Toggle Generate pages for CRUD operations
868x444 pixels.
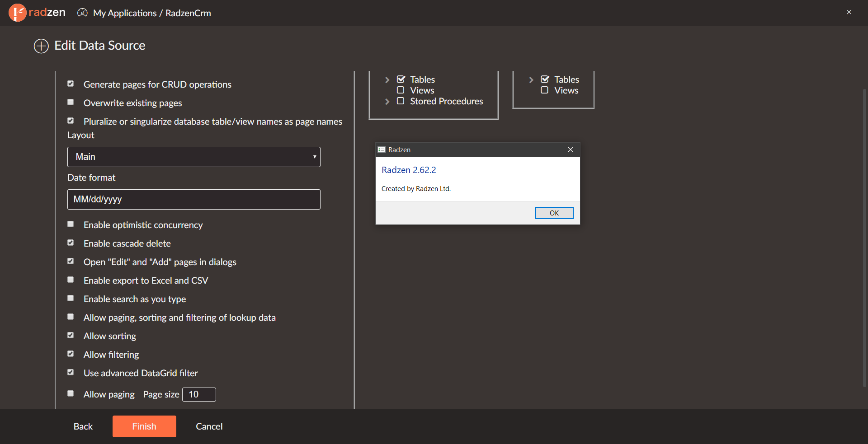pos(71,84)
